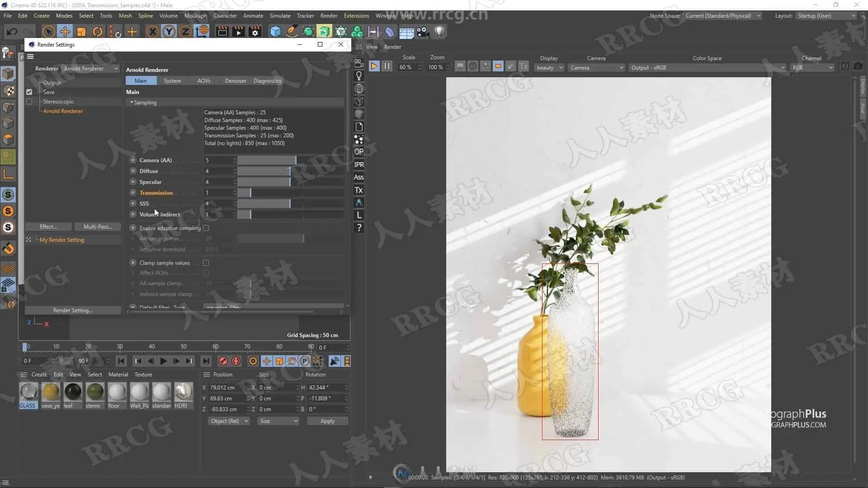Collapse the Sampling section
The height and width of the screenshot is (488, 868).
tap(132, 103)
